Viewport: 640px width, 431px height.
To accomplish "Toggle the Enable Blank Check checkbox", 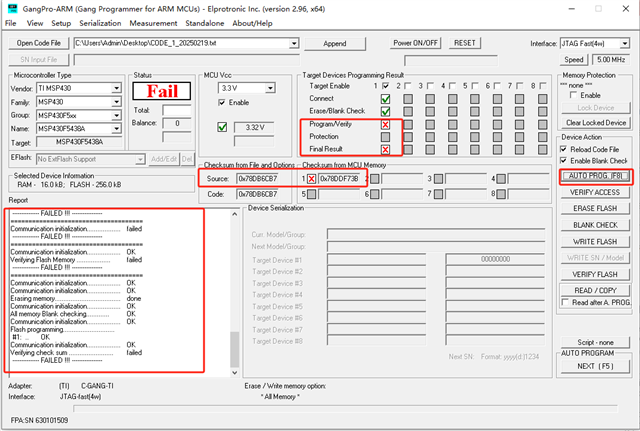I will pos(563,161).
